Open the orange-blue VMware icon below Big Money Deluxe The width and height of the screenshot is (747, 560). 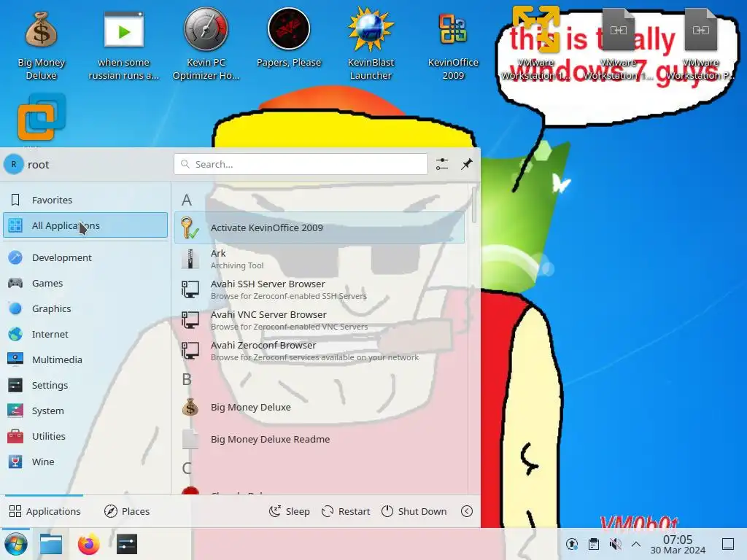click(x=42, y=117)
